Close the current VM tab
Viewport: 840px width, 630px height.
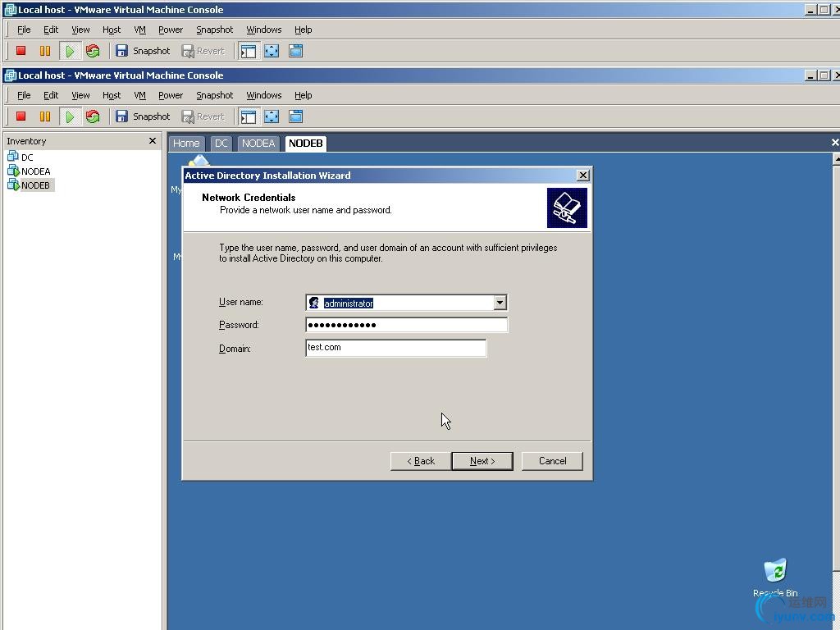834,143
